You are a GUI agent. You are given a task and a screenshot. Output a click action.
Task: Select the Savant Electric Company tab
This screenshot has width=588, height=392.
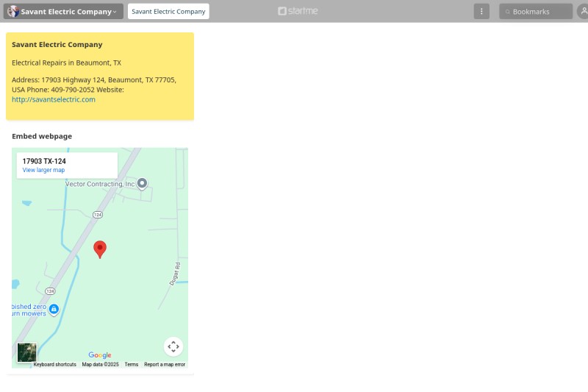click(x=168, y=11)
